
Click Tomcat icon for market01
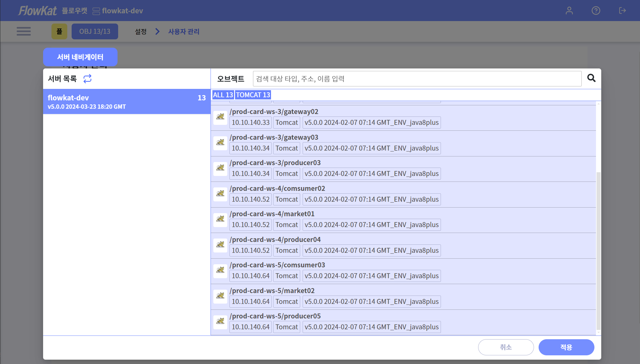tap(220, 219)
